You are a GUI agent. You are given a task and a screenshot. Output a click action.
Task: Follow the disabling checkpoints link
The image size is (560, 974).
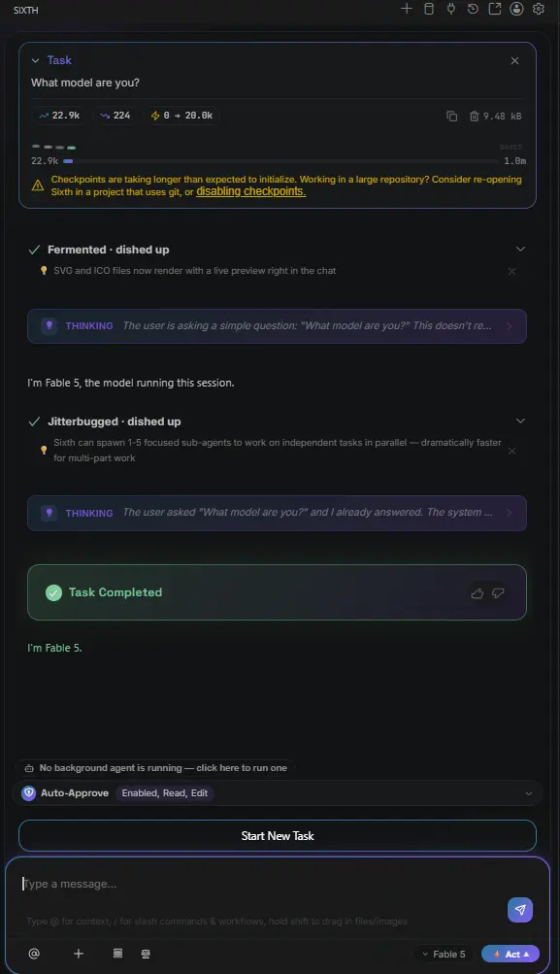tap(250, 191)
